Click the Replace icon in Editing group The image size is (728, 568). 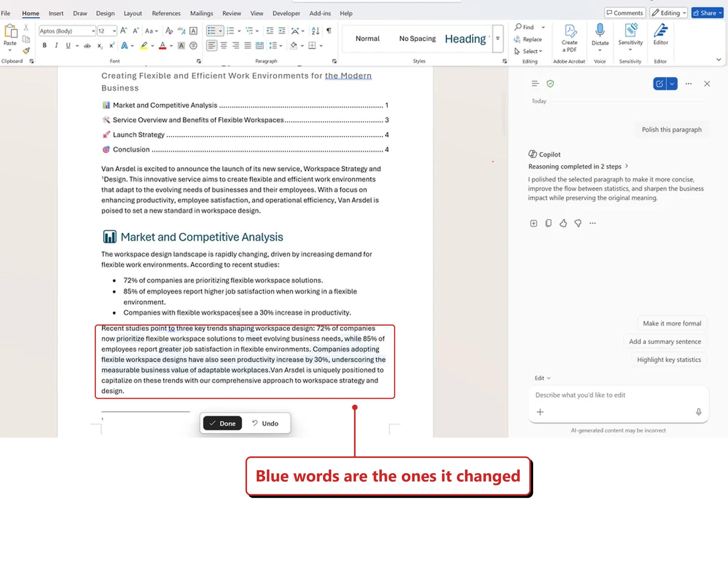click(x=517, y=39)
